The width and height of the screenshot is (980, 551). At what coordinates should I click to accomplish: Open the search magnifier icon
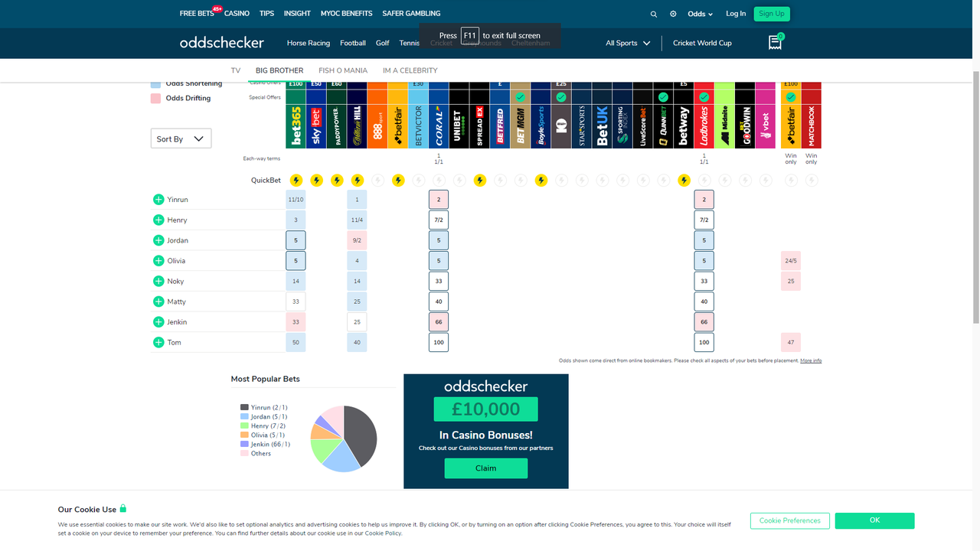click(653, 14)
